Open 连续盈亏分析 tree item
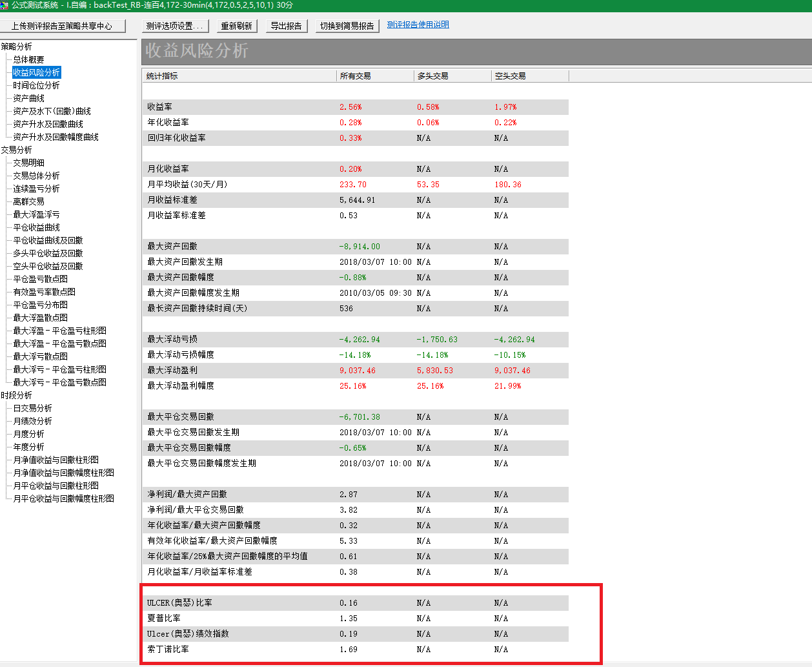This screenshot has width=812, height=667. pyautogui.click(x=36, y=189)
